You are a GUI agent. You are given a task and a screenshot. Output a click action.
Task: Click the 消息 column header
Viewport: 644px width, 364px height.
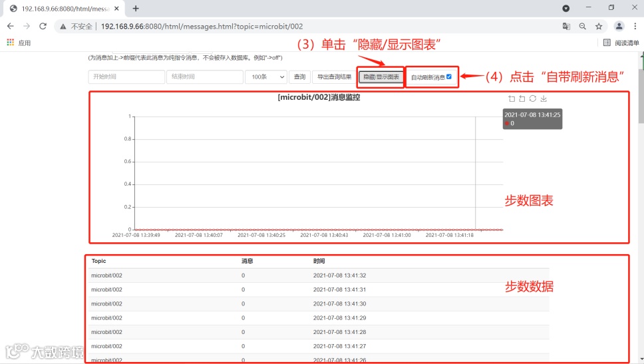pyautogui.click(x=247, y=261)
